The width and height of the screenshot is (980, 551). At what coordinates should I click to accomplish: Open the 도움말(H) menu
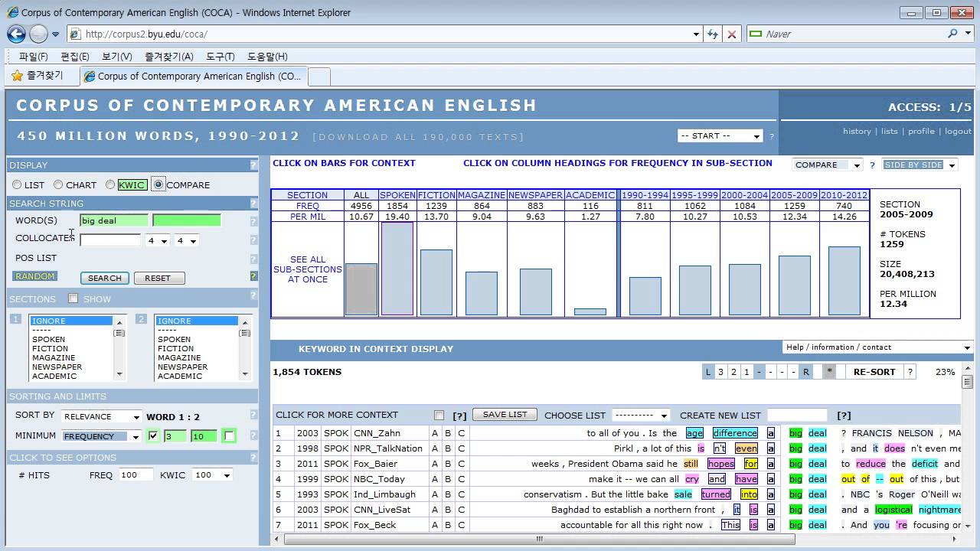click(267, 57)
